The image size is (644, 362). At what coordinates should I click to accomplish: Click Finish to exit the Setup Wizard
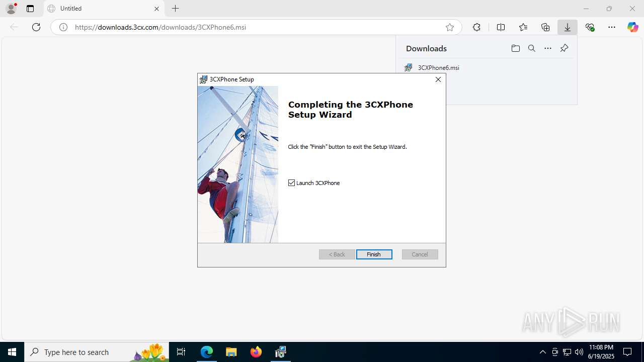click(374, 254)
